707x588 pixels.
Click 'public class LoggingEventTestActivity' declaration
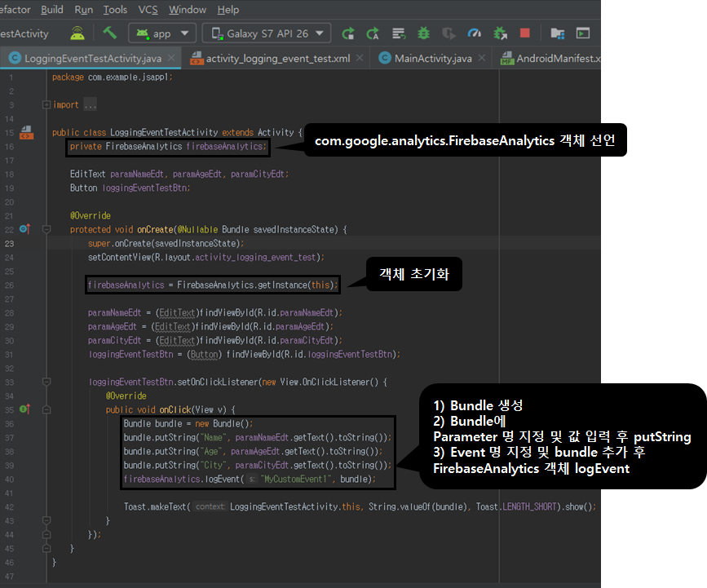[x=135, y=133]
